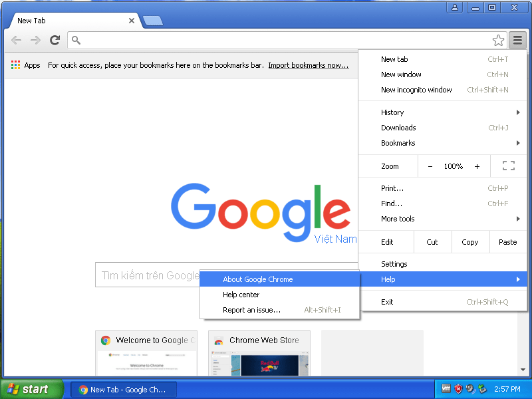Close the New Tab tab
The width and height of the screenshot is (532, 399).
132,21
